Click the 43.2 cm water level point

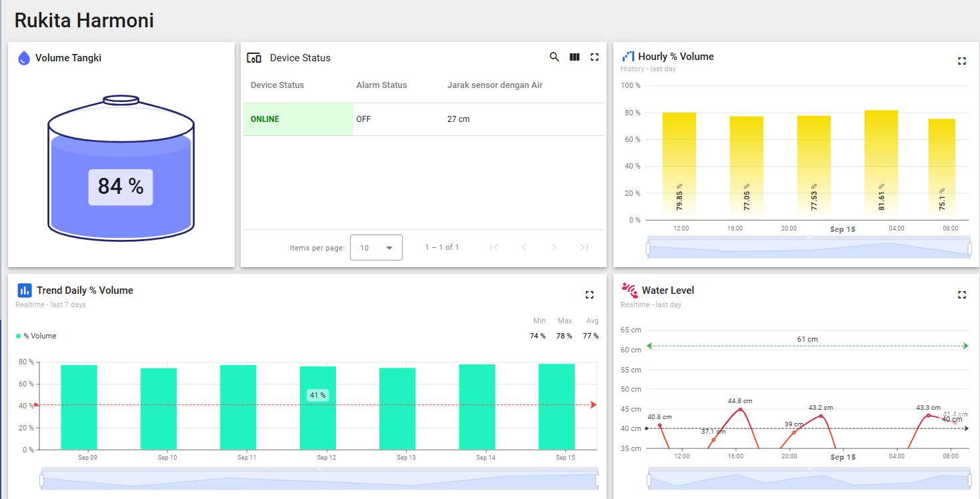click(x=821, y=416)
